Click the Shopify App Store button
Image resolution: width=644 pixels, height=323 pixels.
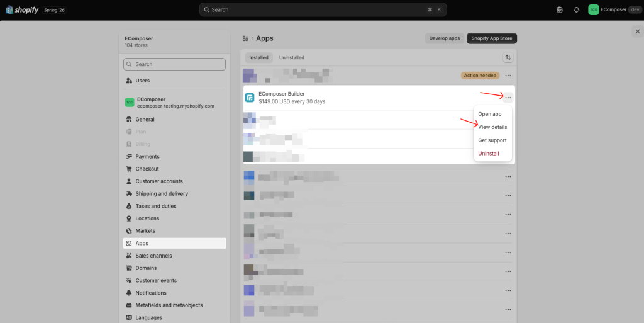(492, 38)
